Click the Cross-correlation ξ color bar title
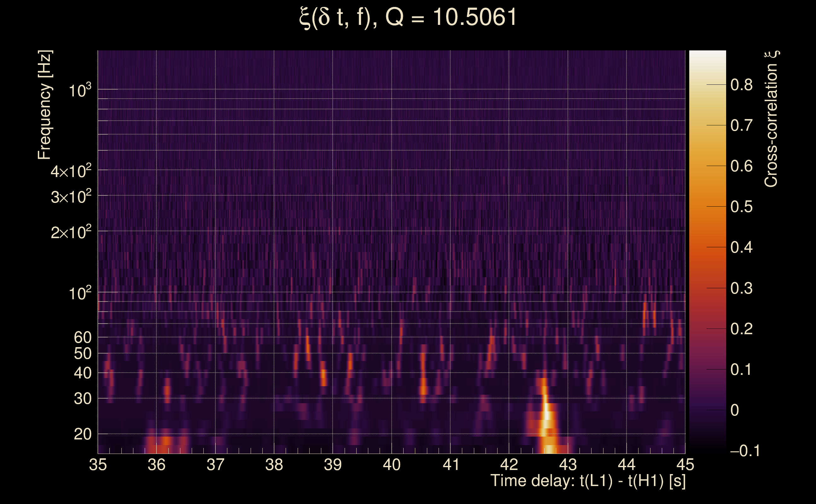This screenshot has width=816, height=504. tap(771, 119)
